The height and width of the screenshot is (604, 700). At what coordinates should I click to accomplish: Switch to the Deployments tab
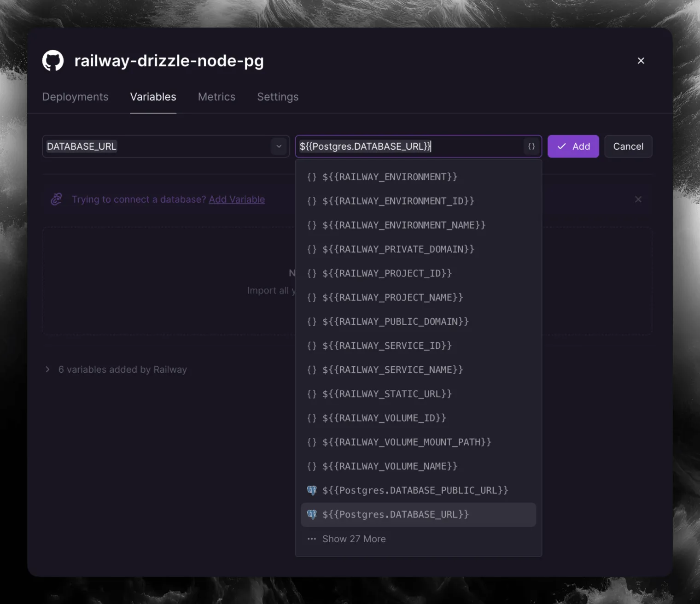tap(76, 97)
